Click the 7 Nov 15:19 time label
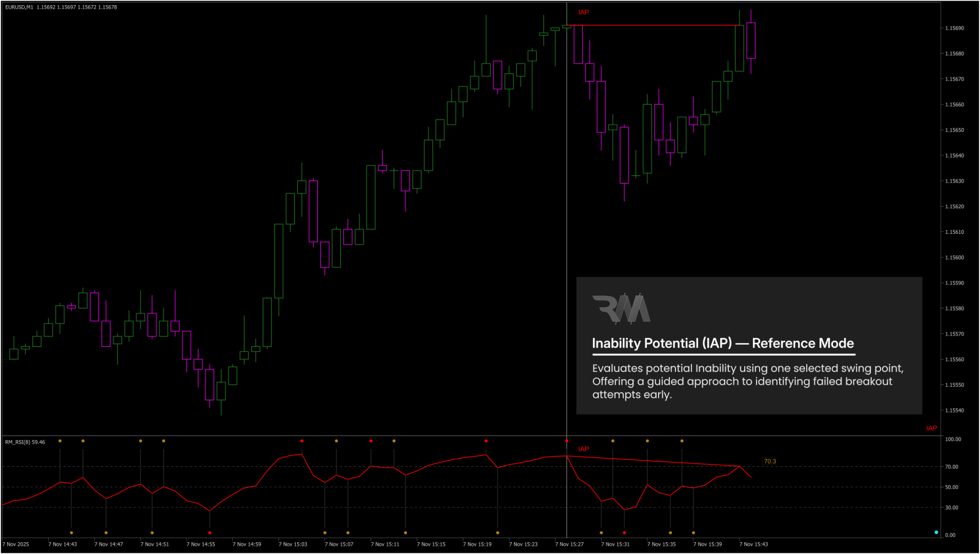Viewport: 980px width, 554px height. tap(477, 544)
